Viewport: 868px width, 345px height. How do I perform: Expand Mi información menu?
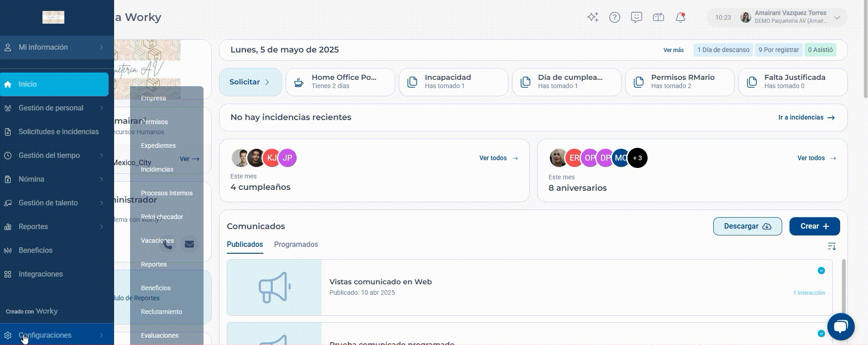[x=57, y=47]
